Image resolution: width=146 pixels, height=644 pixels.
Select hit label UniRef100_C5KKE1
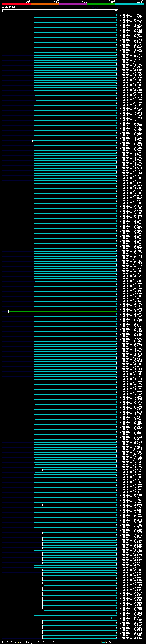point(131,357)
